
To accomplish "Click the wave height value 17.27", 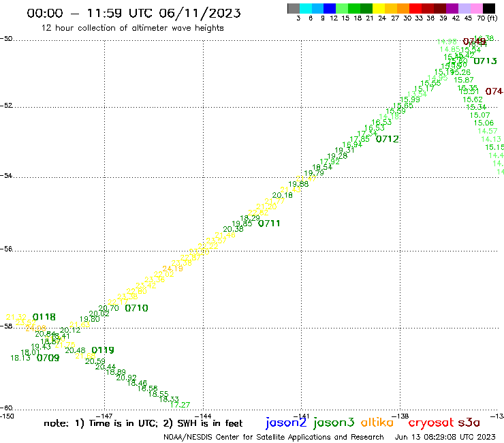I will pyautogui.click(x=180, y=405).
